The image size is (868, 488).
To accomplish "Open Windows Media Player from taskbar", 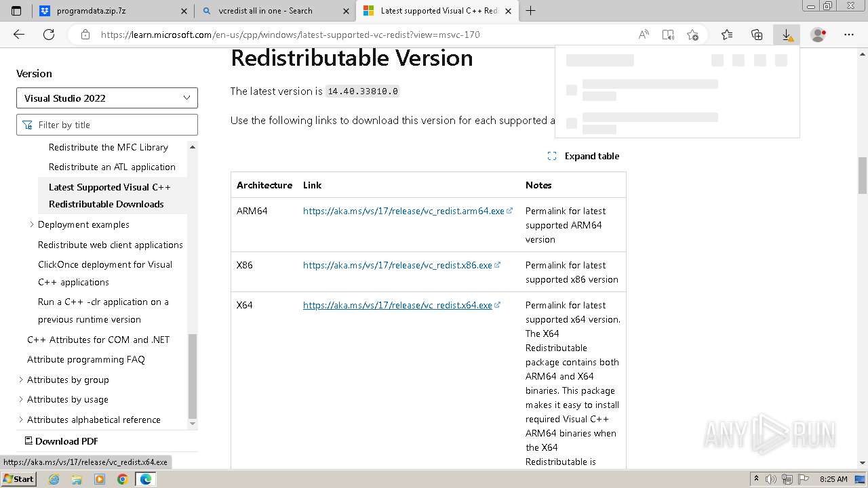I will click(100, 479).
